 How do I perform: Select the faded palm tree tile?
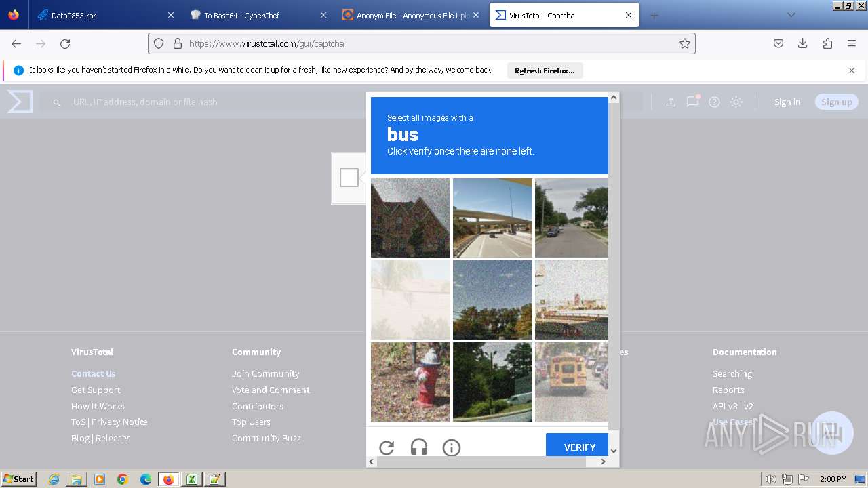click(x=410, y=300)
